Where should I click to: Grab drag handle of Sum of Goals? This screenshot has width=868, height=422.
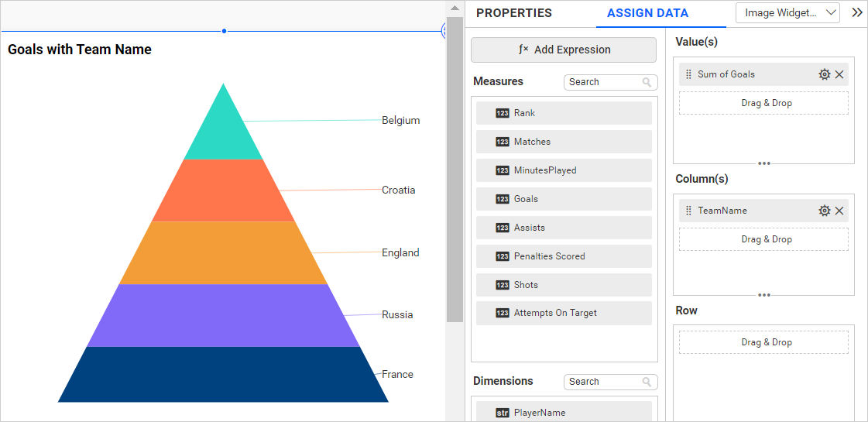pyautogui.click(x=688, y=74)
